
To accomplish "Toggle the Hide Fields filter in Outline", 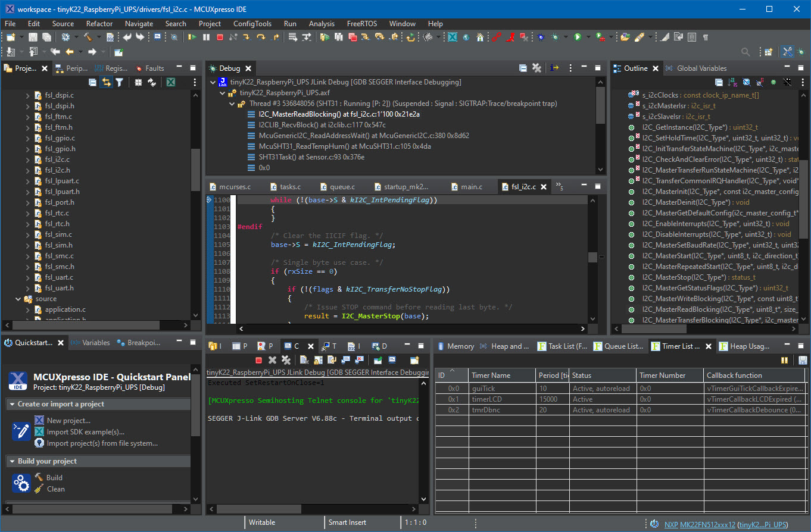I will point(746,82).
